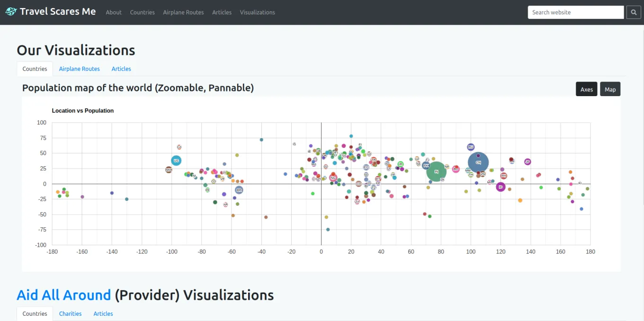This screenshot has width=644, height=321.
Task: Click the red PH country bubble
Action: 504,176
